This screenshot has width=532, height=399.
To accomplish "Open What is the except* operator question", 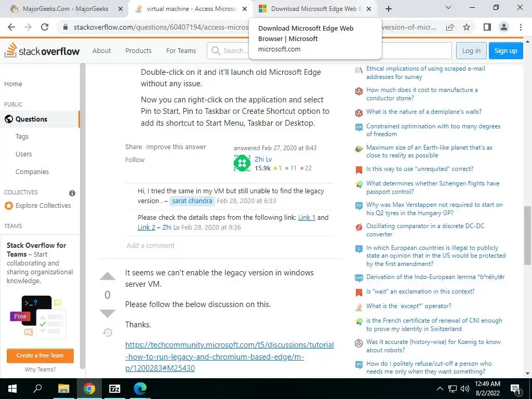I will pos(408,306).
